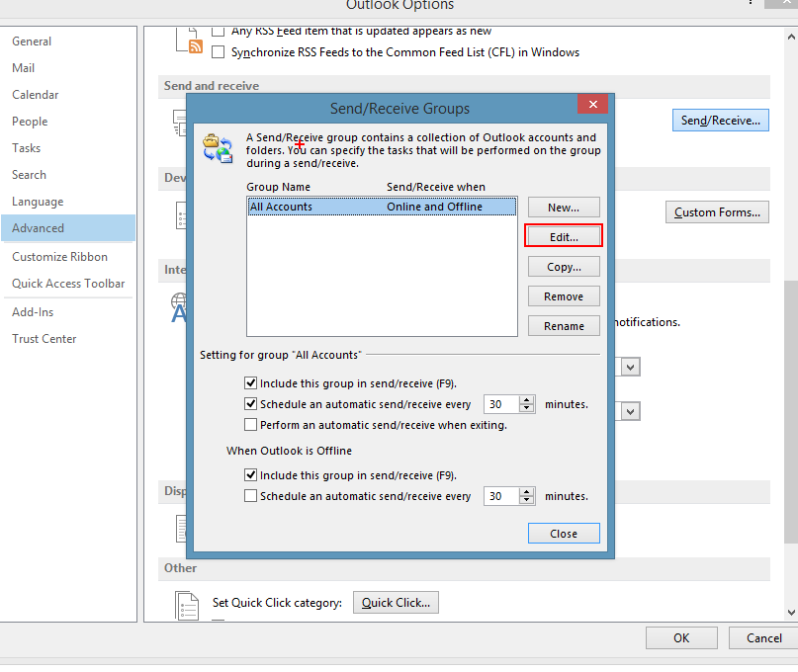Viewport: 798px width, 672px height.
Task: Decrease the online send/receive minutes value
Action: 527,408
